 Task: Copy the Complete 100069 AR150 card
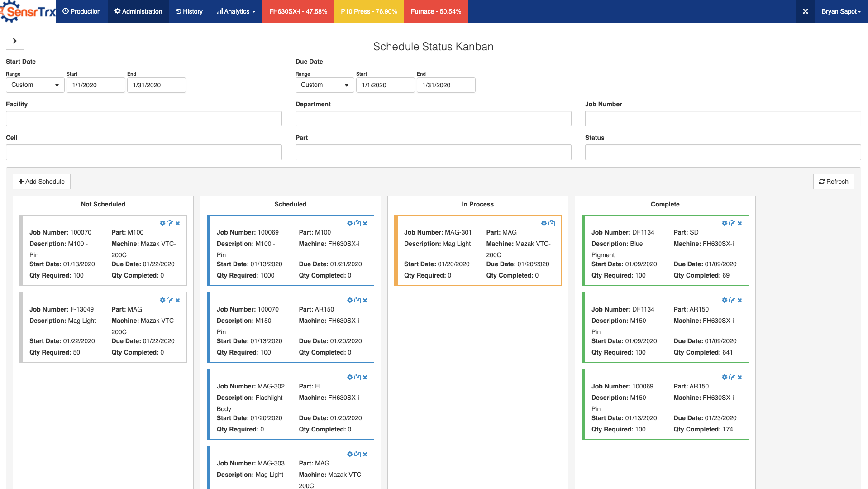(x=732, y=377)
